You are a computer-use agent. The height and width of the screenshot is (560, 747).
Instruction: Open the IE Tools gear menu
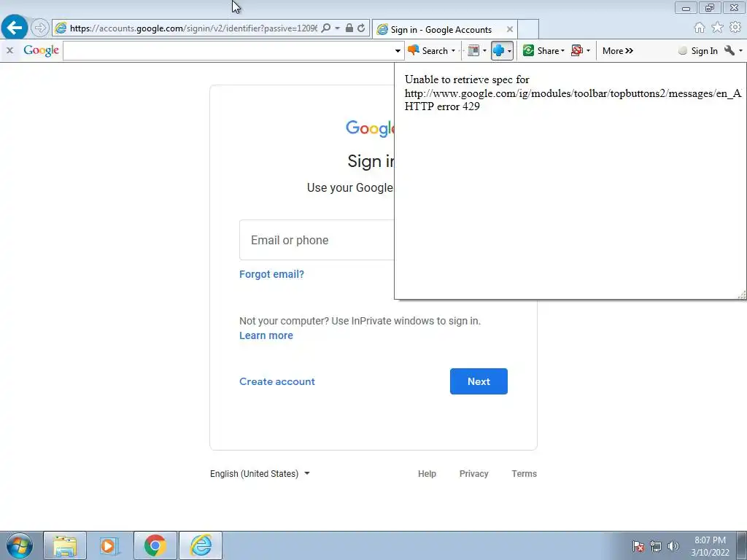pos(735,28)
